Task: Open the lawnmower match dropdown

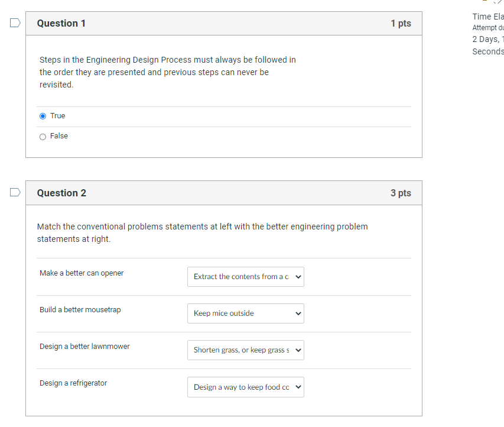Action: (246, 350)
